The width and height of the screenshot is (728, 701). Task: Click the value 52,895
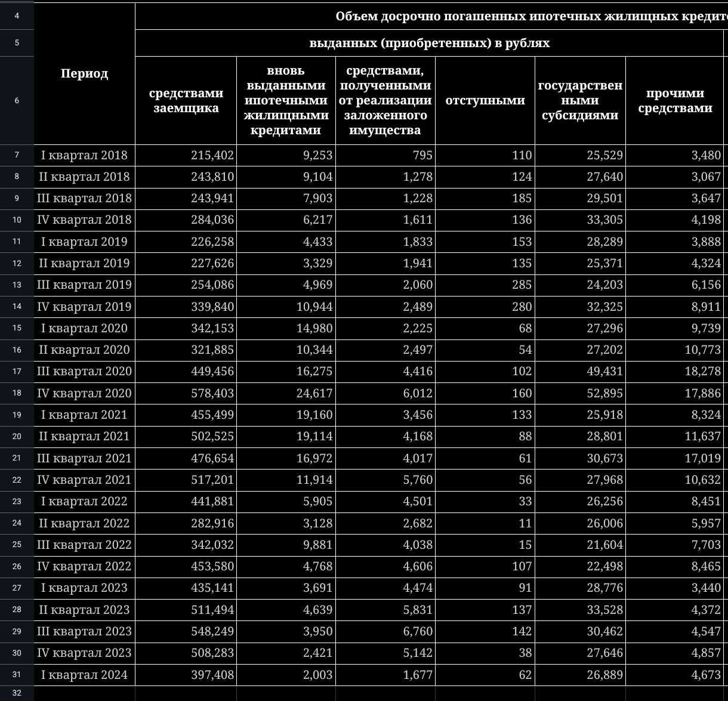(580, 393)
